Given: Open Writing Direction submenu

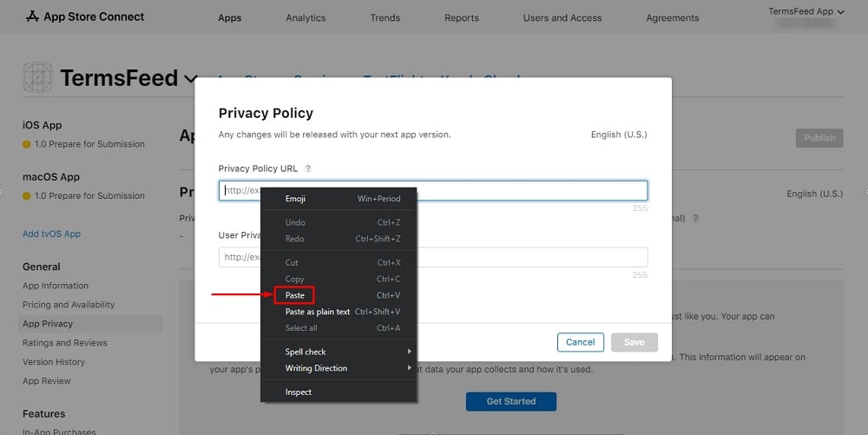Looking at the screenshot, I should 339,368.
